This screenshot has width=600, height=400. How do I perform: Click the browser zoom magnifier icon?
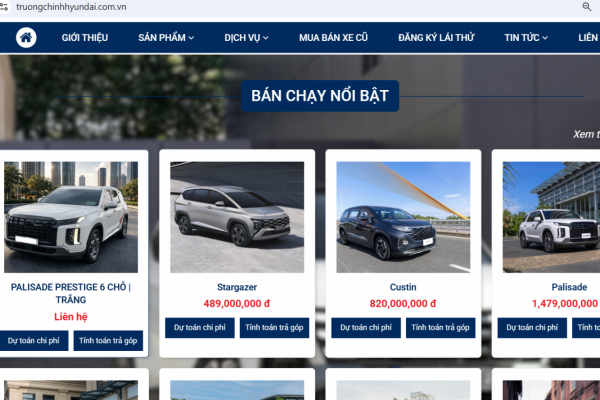[586, 7]
